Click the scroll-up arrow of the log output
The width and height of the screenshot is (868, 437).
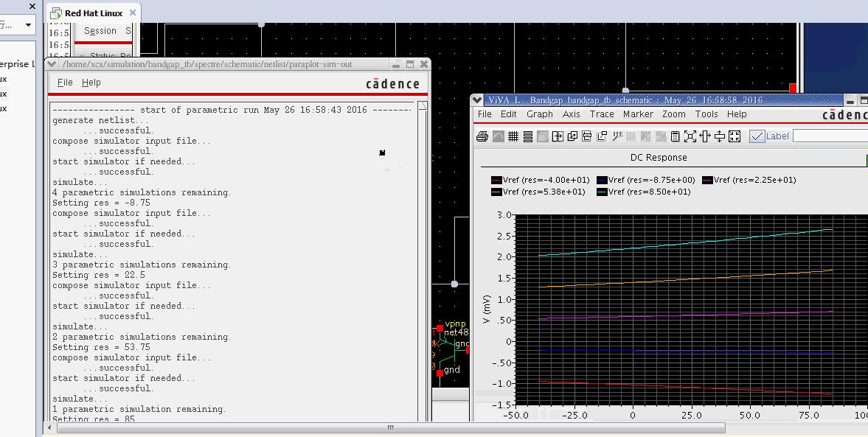pos(423,105)
